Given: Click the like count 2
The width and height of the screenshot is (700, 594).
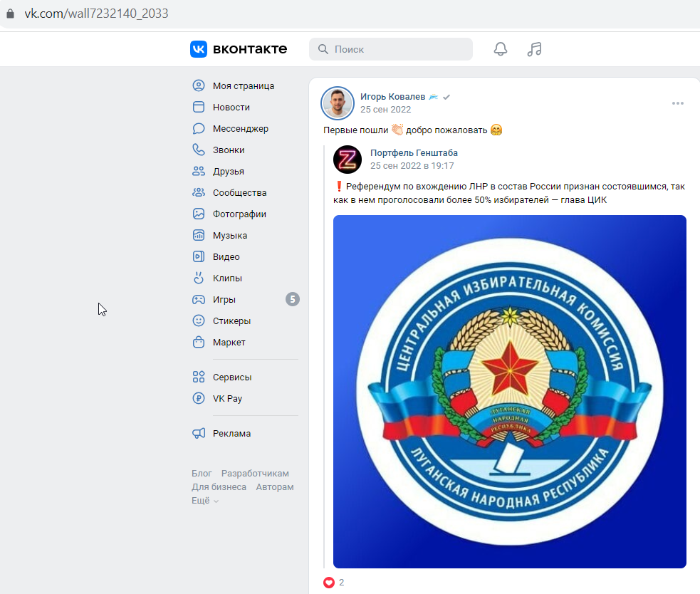Looking at the screenshot, I should tap(342, 583).
